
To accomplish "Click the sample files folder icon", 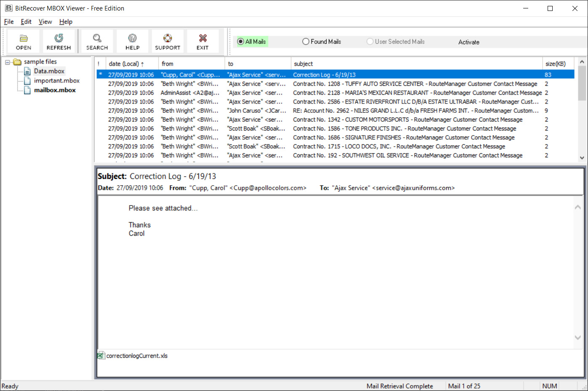I will coord(17,62).
